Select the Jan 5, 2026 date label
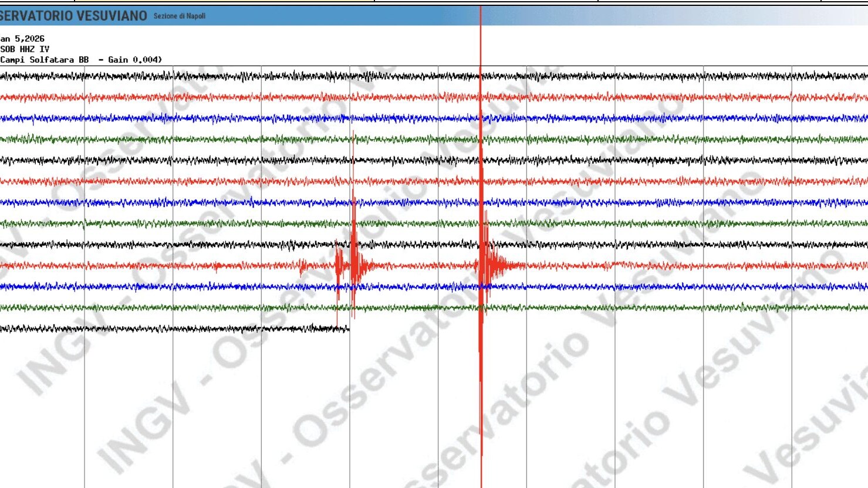 (x=22, y=39)
